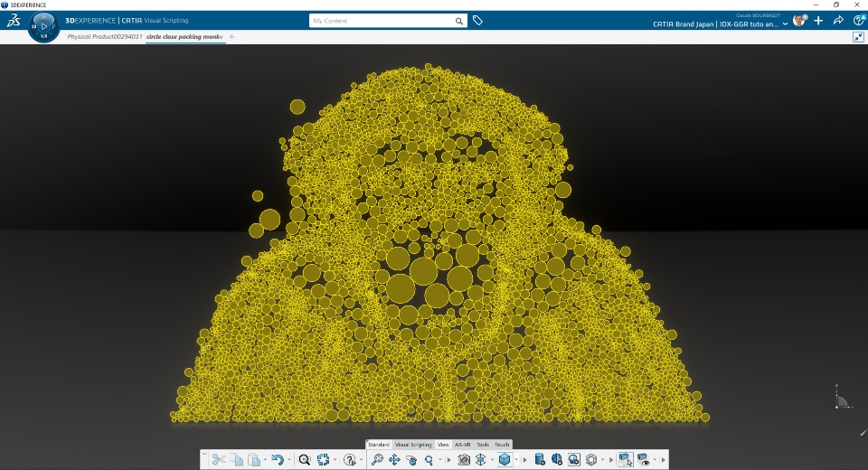Click the collapse view icon below the header

coord(859,37)
